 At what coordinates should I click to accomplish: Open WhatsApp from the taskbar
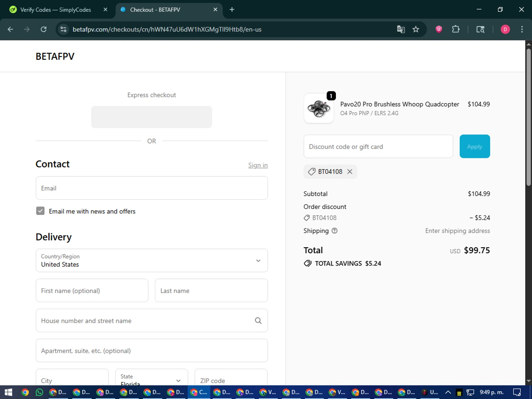click(39, 392)
